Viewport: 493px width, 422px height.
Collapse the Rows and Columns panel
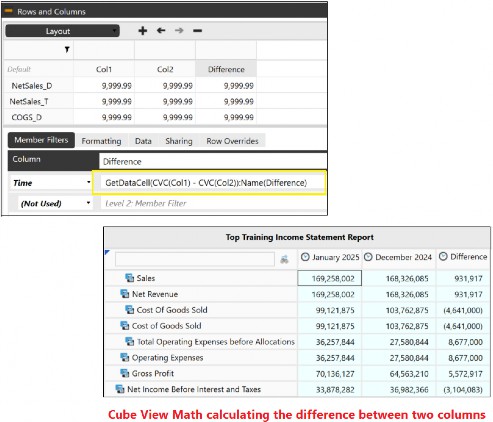[9, 11]
